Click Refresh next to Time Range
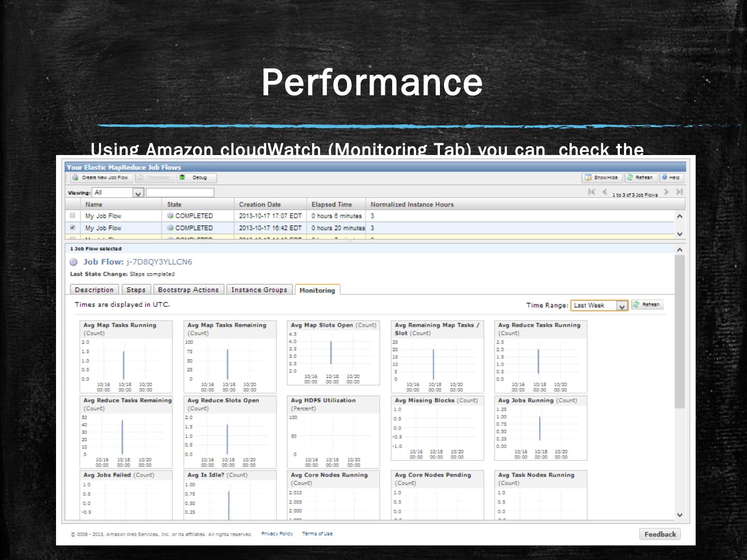The height and width of the screenshot is (560, 747). (647, 305)
